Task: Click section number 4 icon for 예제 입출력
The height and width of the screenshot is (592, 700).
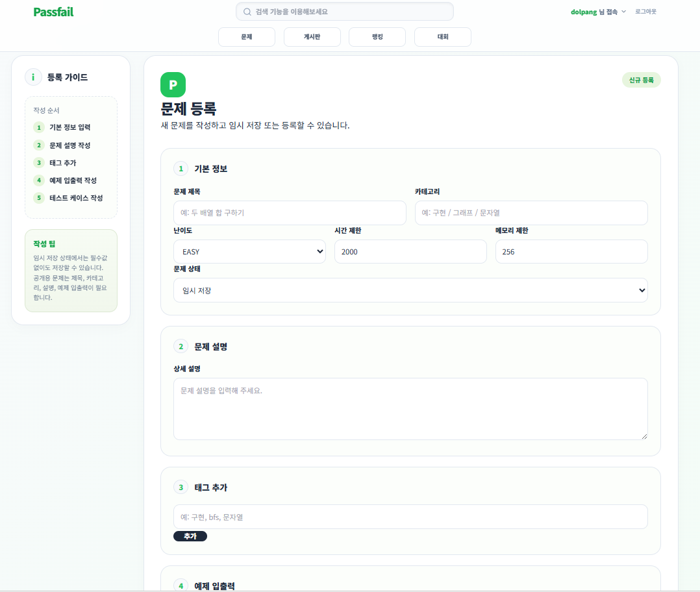Action: (x=181, y=586)
